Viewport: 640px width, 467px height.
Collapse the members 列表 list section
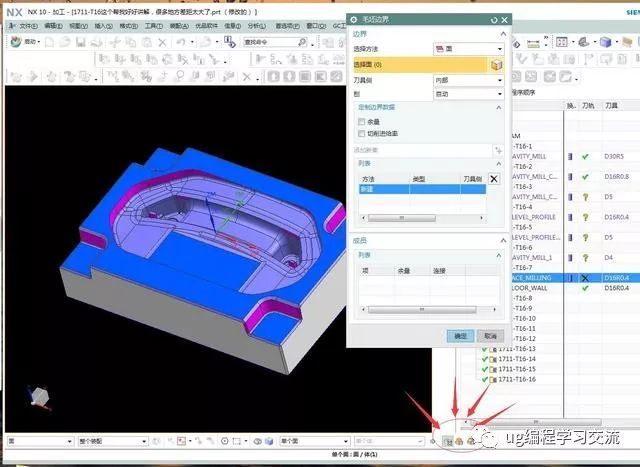tap(499, 256)
